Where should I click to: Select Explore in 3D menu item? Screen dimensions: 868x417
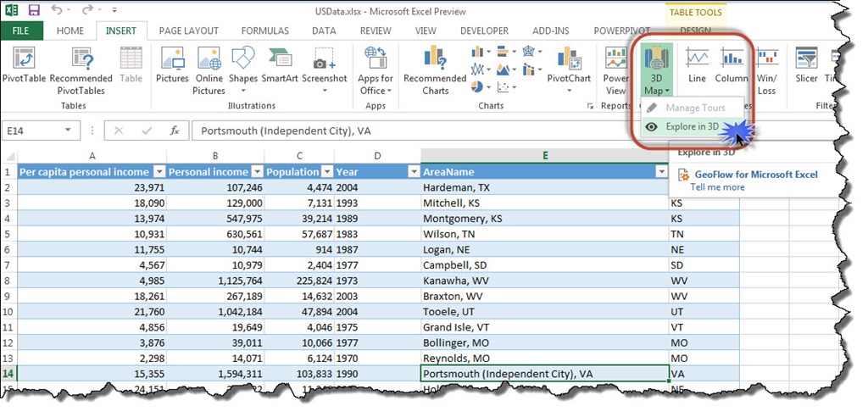(692, 127)
